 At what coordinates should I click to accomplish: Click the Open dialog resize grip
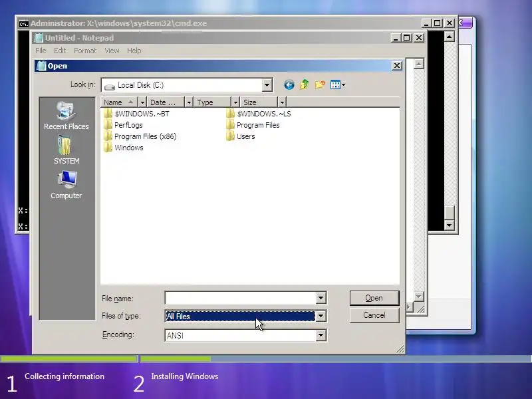pyautogui.click(x=400, y=349)
